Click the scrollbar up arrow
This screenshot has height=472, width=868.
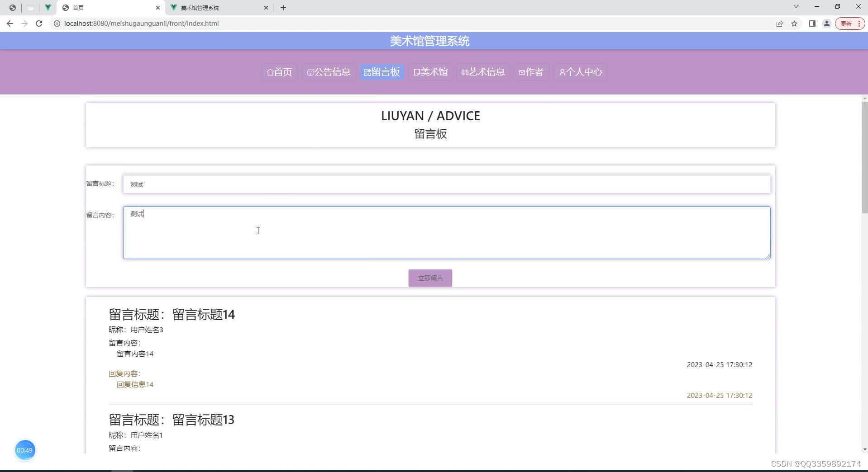[x=864, y=98]
